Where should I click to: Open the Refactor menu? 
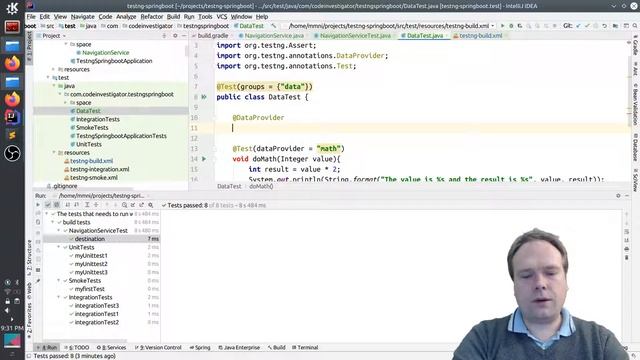pos(151,17)
